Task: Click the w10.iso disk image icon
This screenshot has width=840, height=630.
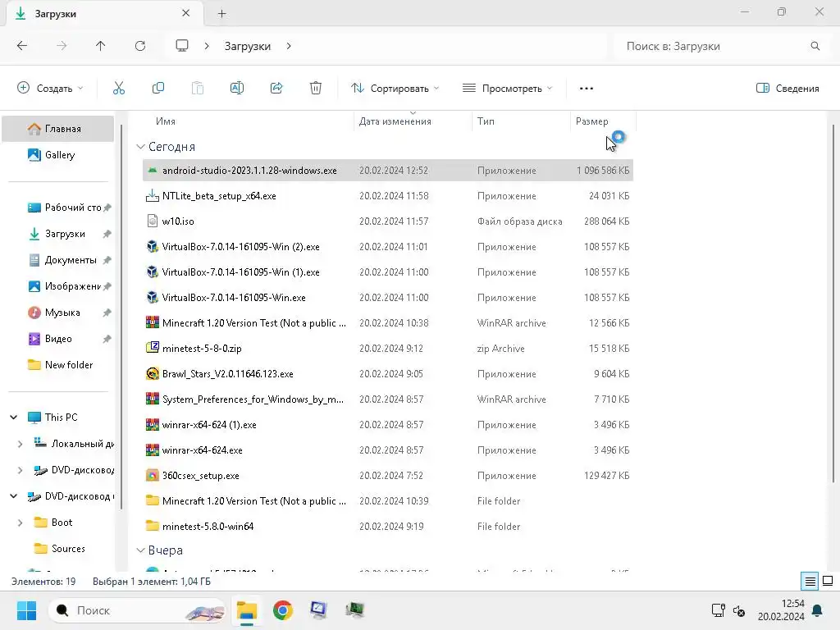Action: point(152,221)
